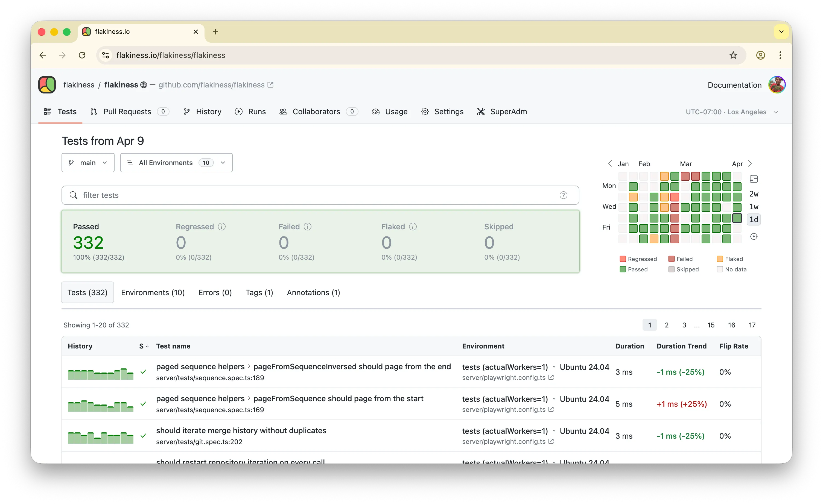
Task: Sort by the S status column
Action: (144, 346)
